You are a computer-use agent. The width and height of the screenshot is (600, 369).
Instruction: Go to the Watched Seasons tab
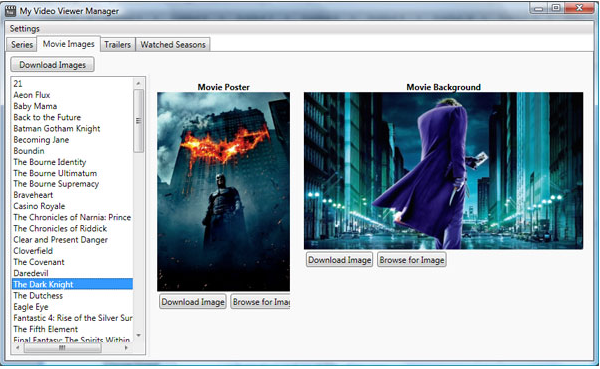[173, 44]
